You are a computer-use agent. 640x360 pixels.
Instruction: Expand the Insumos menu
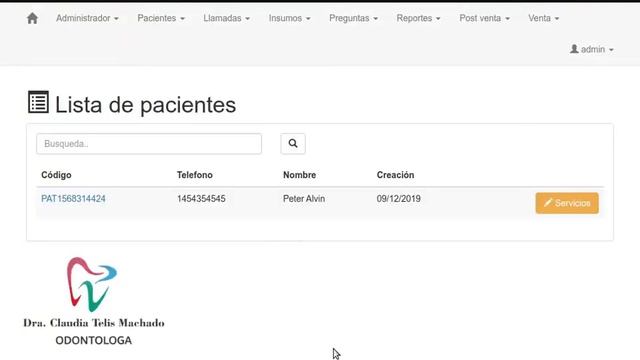click(x=289, y=18)
